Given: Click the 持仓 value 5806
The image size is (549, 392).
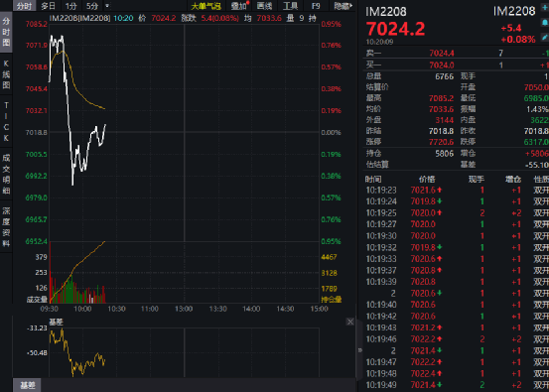Looking at the screenshot, I should click(445, 153).
